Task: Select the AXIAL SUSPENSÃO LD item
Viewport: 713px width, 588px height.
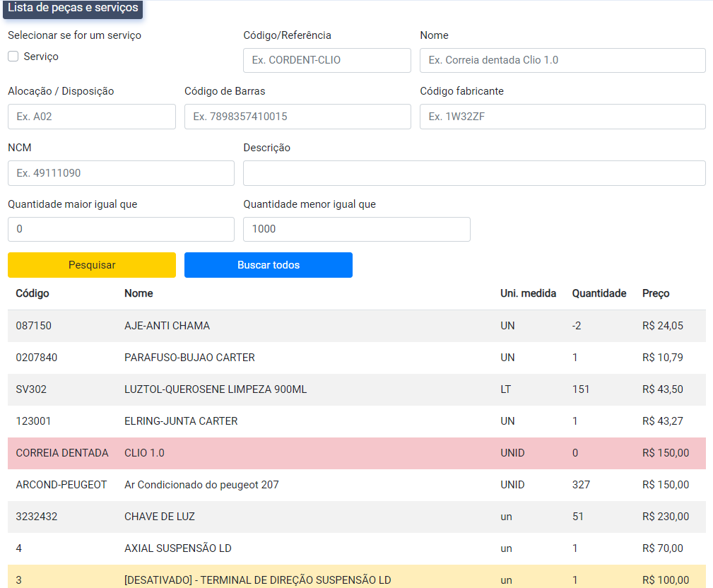Action: click(x=178, y=548)
